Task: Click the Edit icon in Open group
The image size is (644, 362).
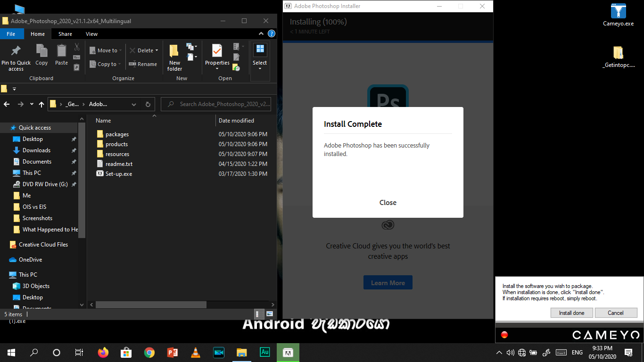Action: click(x=236, y=57)
